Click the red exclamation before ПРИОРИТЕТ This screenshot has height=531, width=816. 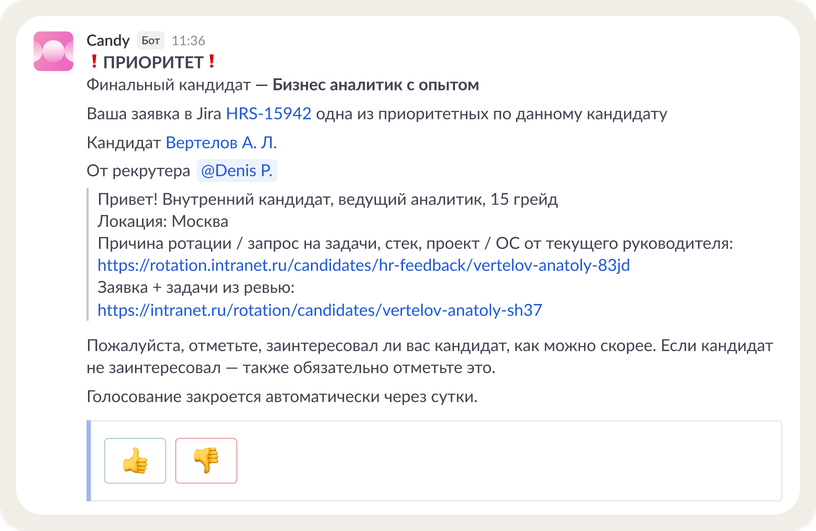tap(94, 62)
